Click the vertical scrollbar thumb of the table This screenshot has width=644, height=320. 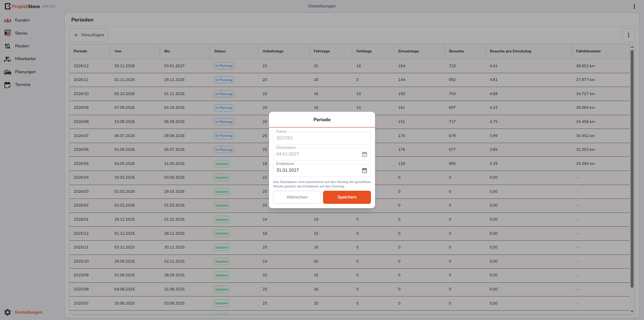click(x=632, y=169)
